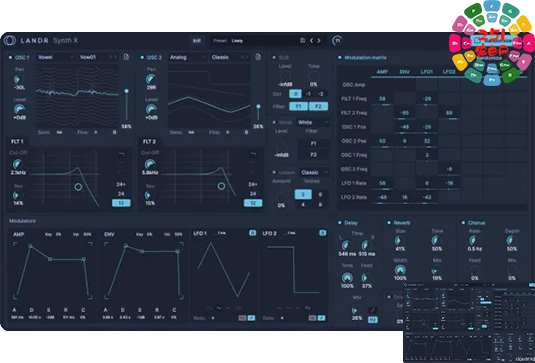Screen dimensions: 535x363
Task: Toggle the Delay effect power dot
Action: click(339, 223)
